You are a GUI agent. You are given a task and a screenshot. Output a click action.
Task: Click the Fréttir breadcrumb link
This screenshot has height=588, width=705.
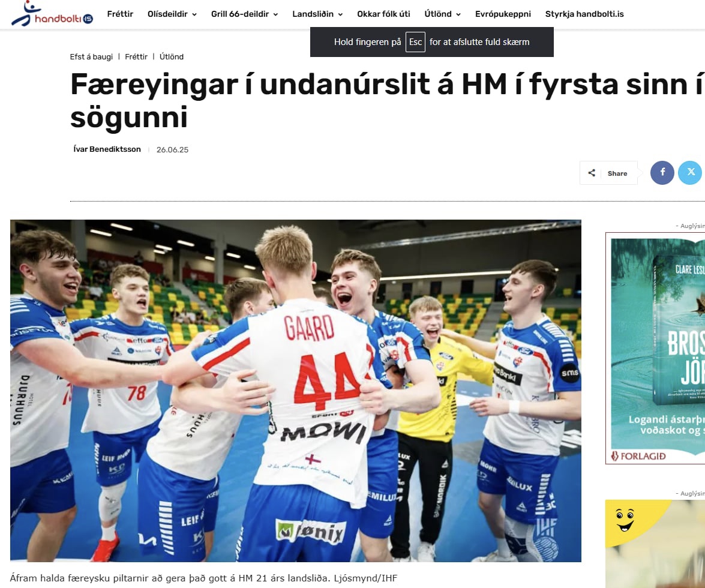coord(136,56)
